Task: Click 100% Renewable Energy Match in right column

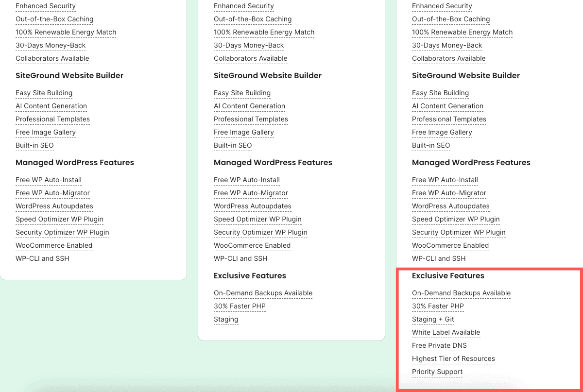Action: coord(463,33)
